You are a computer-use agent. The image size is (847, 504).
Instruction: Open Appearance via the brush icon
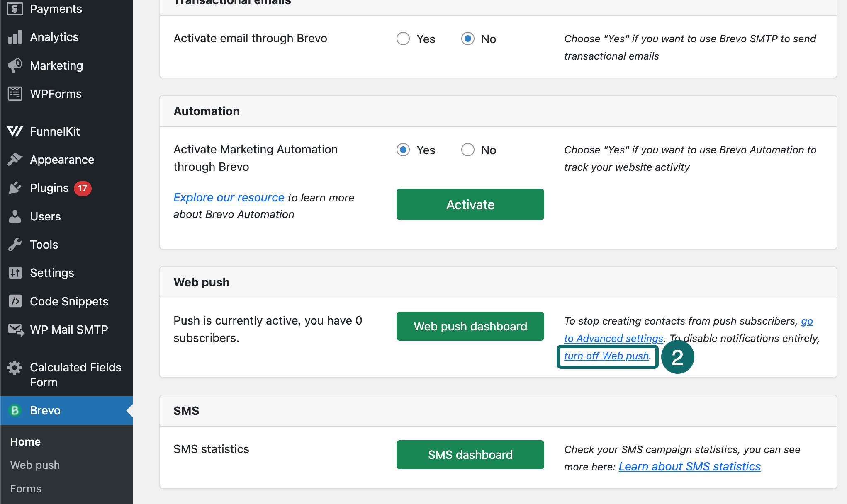click(x=15, y=160)
